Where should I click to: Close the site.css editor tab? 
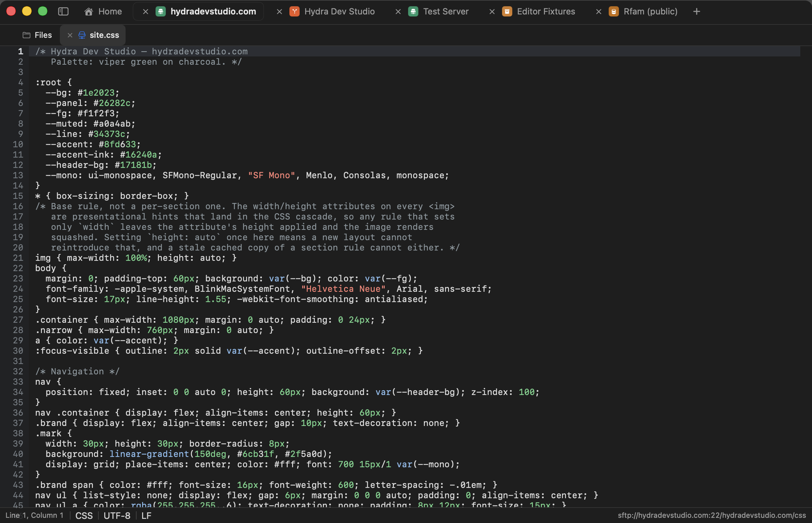[70, 35]
